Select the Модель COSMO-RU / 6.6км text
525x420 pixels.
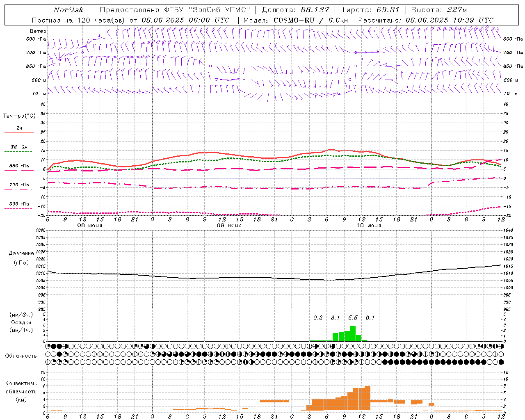[x=296, y=20]
